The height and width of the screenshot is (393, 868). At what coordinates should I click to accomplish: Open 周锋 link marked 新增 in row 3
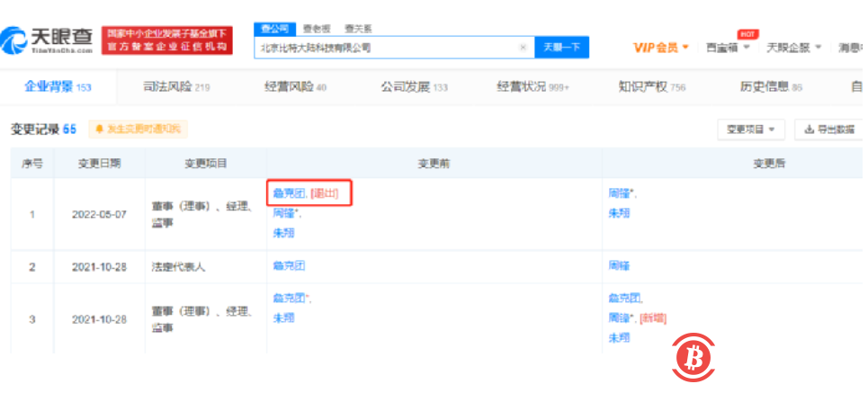point(620,318)
